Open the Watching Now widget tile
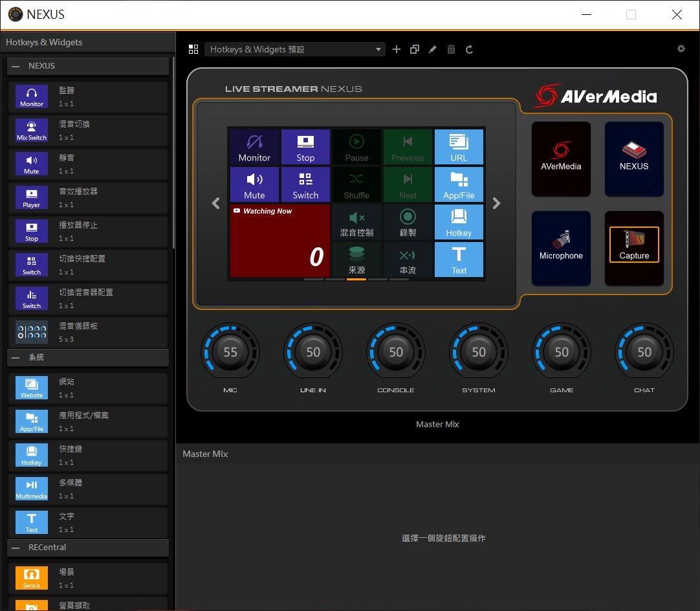Viewport: 700px width, 611px height. [x=280, y=241]
